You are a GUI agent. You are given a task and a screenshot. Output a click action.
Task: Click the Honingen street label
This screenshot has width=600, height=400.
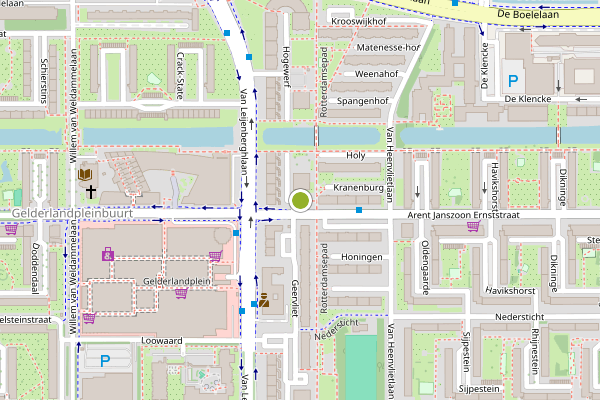362,257
